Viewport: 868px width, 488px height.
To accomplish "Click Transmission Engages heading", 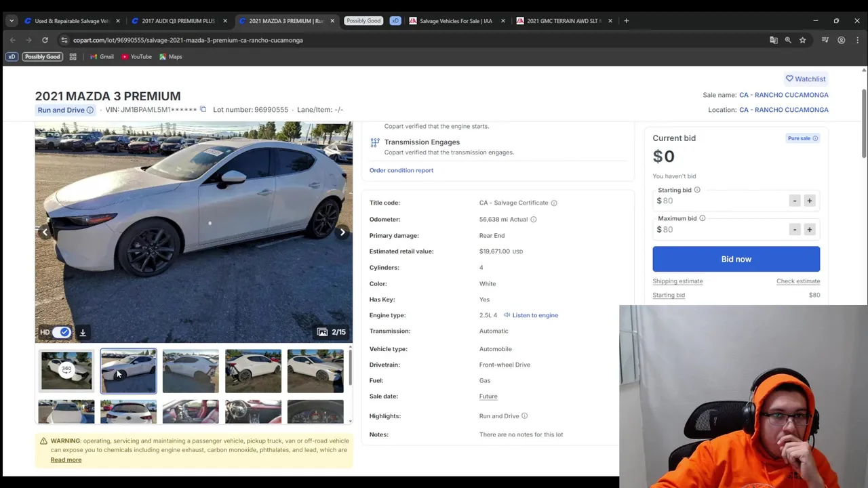I will coord(422,142).
